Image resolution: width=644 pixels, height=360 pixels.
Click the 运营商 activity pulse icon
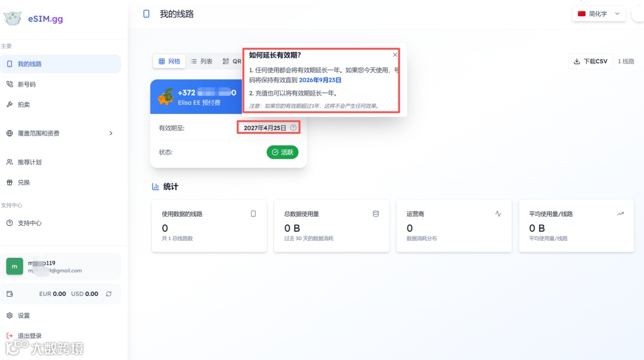(x=498, y=214)
